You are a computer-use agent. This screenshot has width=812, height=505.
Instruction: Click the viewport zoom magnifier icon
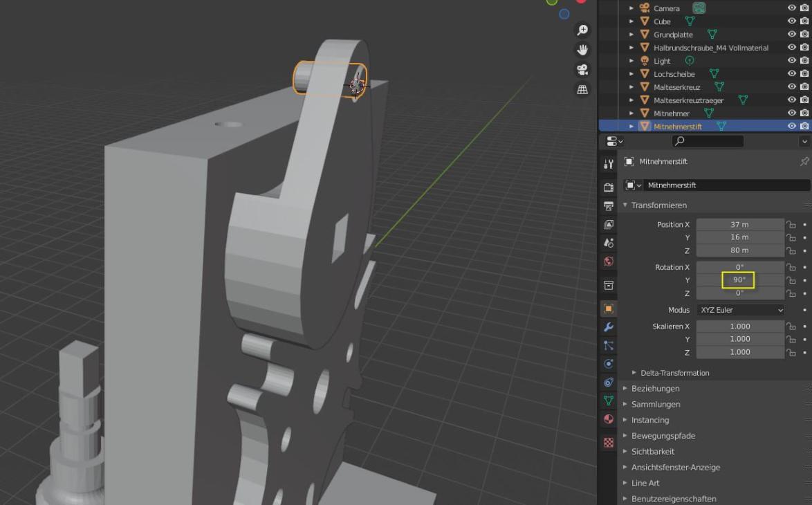(582, 30)
